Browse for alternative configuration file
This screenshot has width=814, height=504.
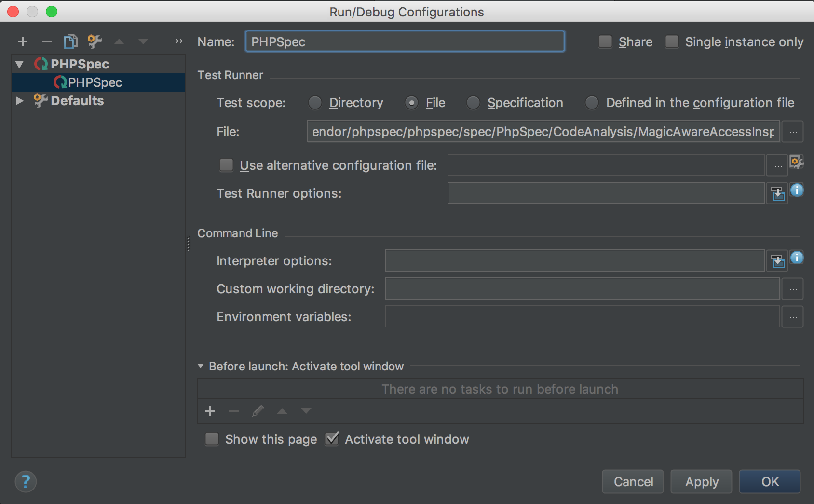click(x=777, y=165)
